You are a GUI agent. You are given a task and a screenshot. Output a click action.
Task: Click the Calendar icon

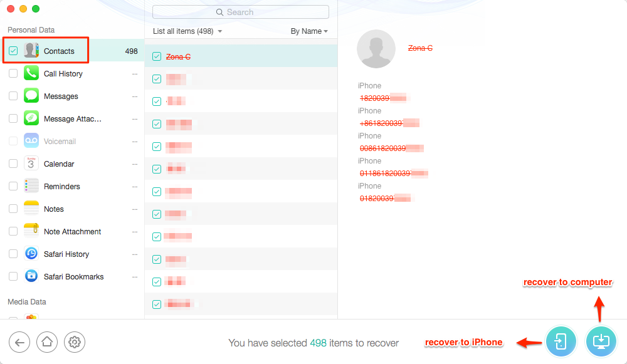(x=31, y=164)
